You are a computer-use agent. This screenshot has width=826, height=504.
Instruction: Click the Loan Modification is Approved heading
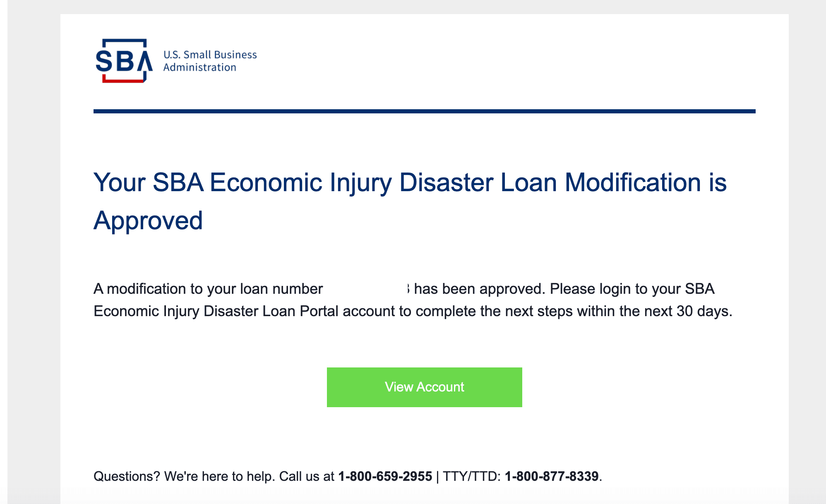click(410, 201)
